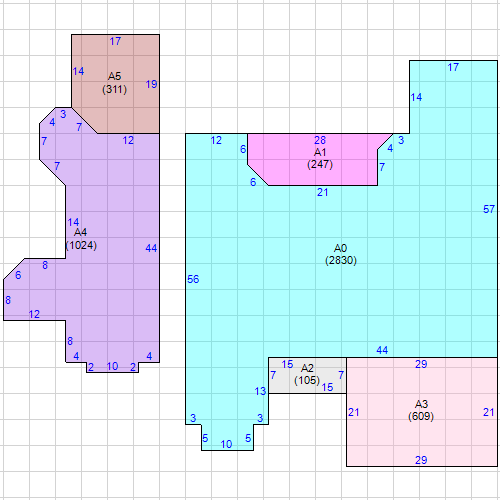This screenshot has width=500, height=500.
Task: Click the 17 dimension at top of A0
Action: 453,67
